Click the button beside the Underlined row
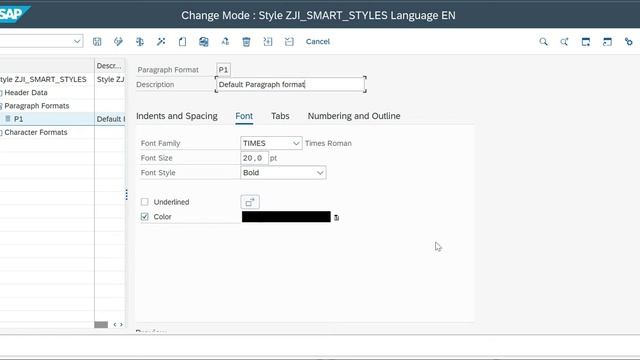640x360 pixels. point(250,202)
